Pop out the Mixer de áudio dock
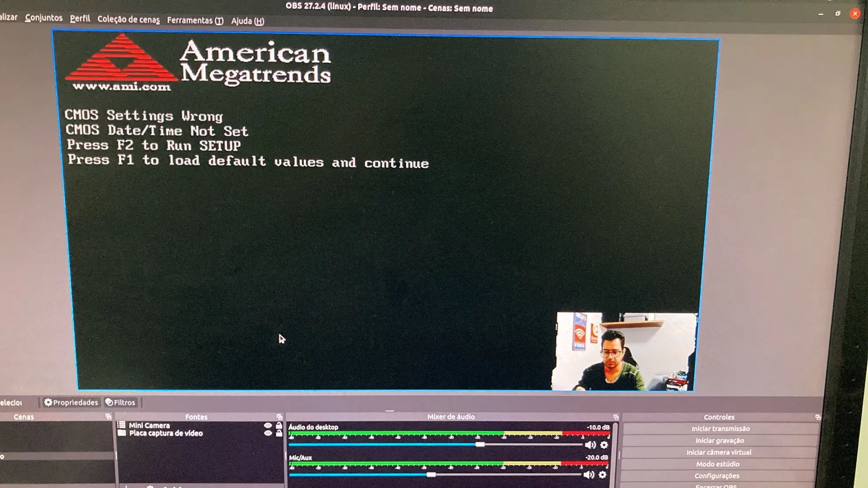Image resolution: width=868 pixels, height=488 pixels. pos(616,417)
